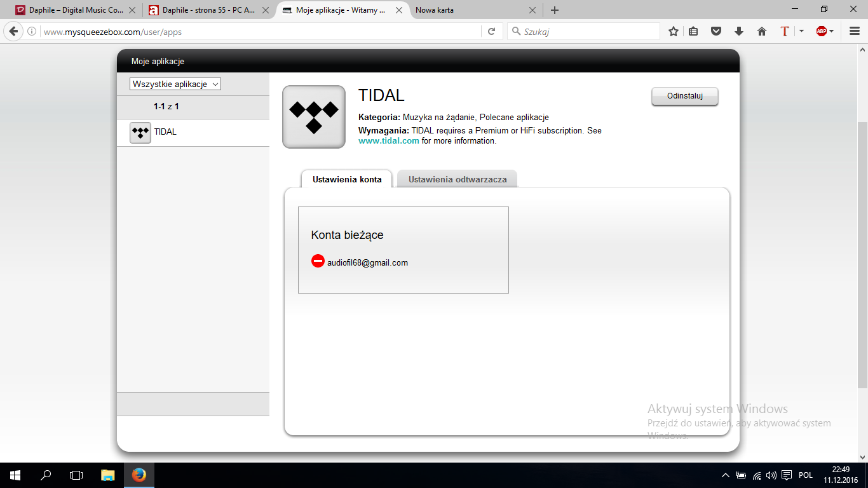The height and width of the screenshot is (488, 868).
Task: Open the Firefox hamburger menu
Action: coord(855,31)
